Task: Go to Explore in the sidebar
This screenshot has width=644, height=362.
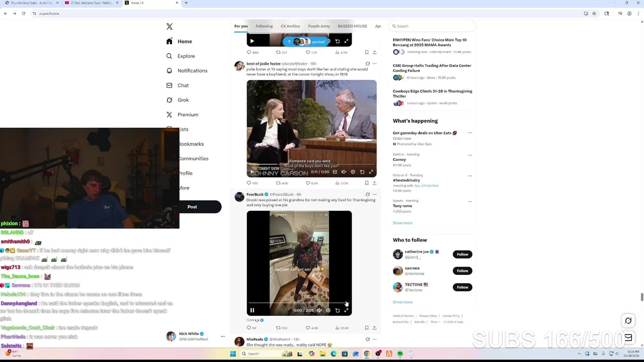Action: pos(181,56)
